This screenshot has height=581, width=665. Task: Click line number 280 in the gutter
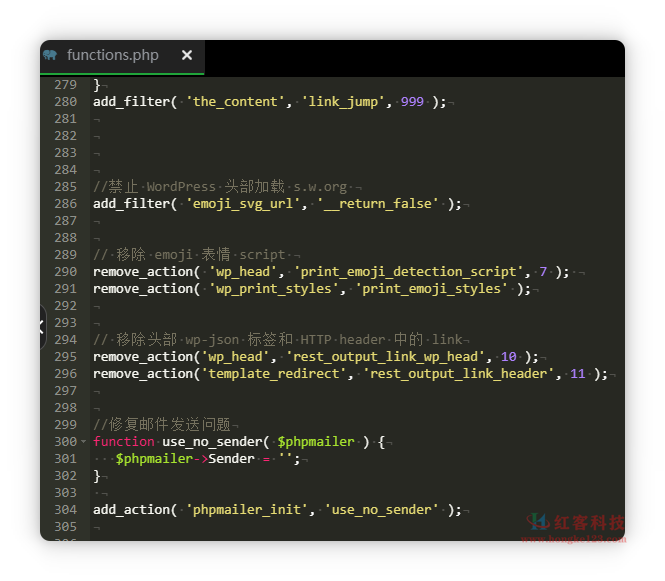(x=65, y=102)
